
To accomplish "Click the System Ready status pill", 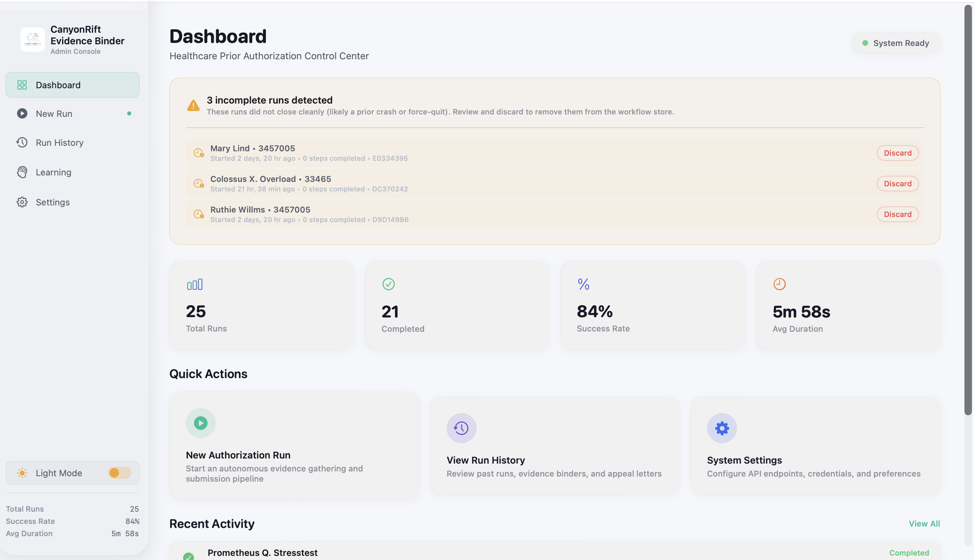I will pos(896,43).
